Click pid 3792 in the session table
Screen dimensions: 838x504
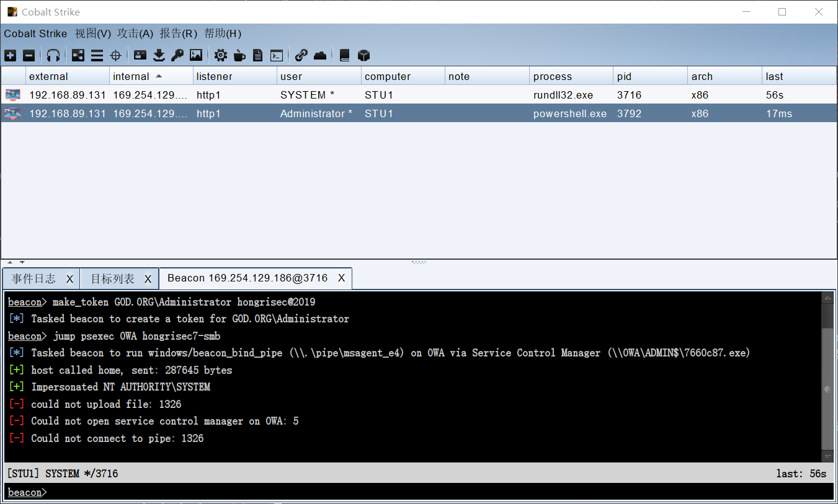[x=651, y=113]
